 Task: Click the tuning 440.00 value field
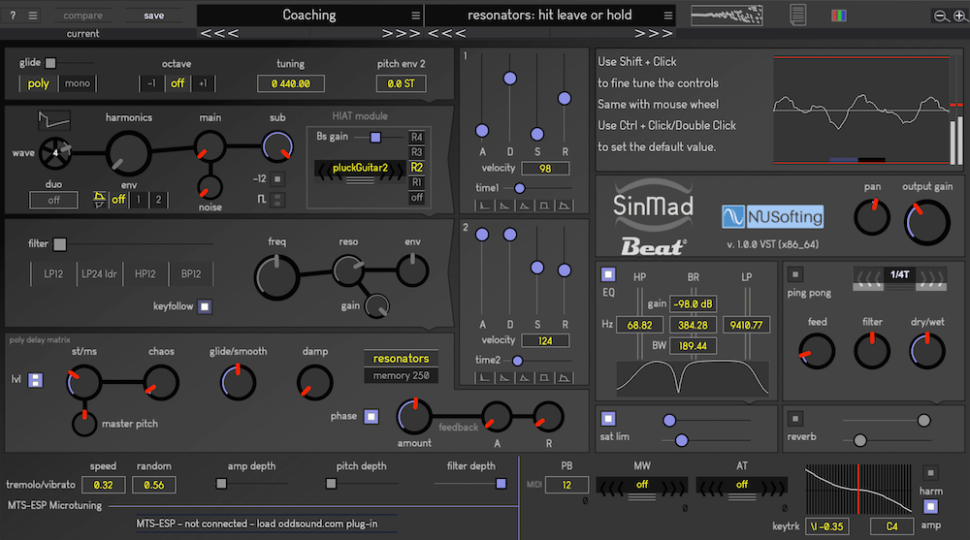coord(292,84)
